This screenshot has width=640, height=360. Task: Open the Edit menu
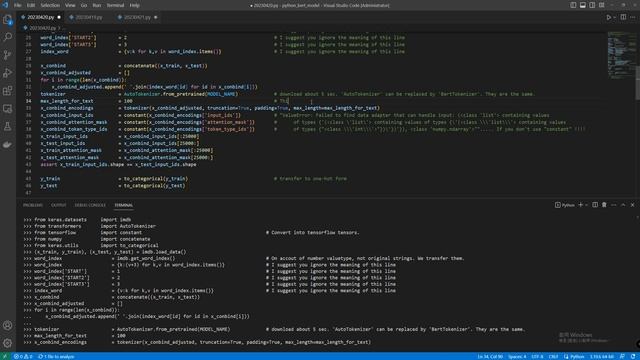click(x=31, y=5)
